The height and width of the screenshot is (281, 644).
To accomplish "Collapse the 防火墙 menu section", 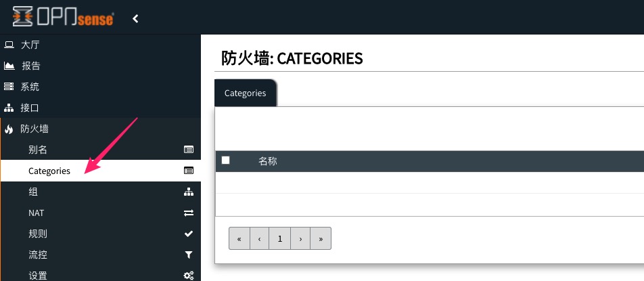I will 34,129.
